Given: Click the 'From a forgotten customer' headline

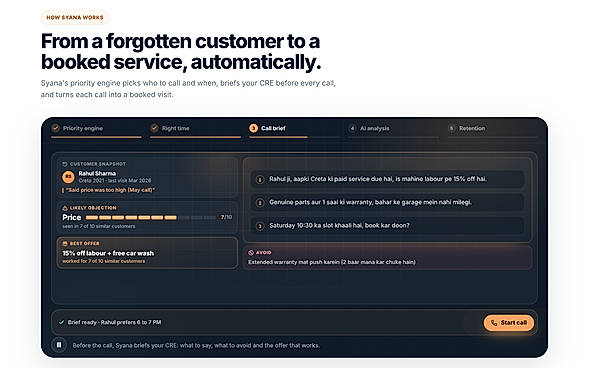Looking at the screenshot, I should (181, 51).
